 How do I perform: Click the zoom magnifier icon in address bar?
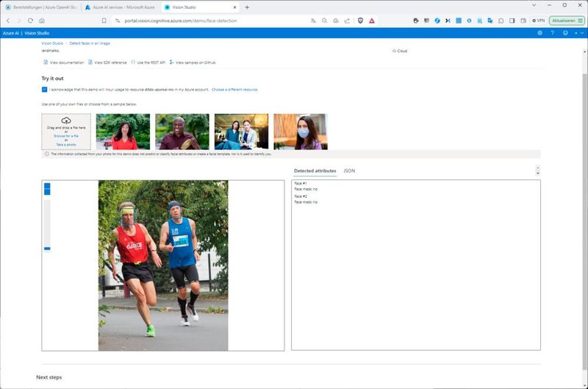[x=324, y=21]
